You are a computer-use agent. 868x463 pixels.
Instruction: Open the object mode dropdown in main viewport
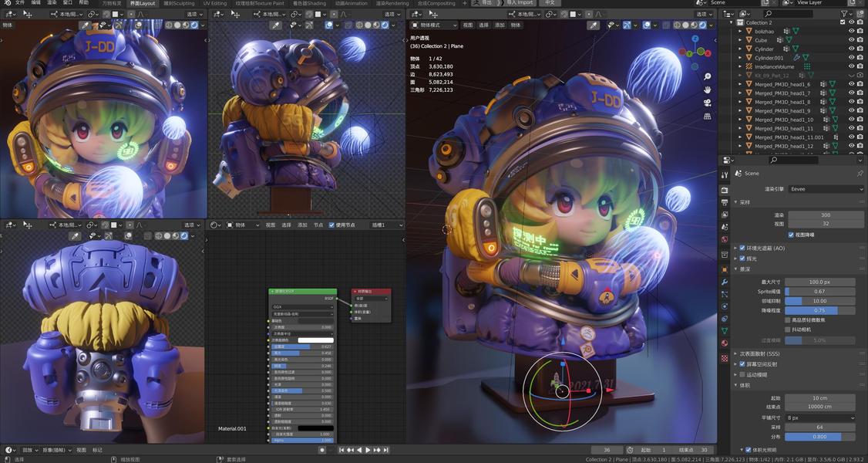click(434, 25)
